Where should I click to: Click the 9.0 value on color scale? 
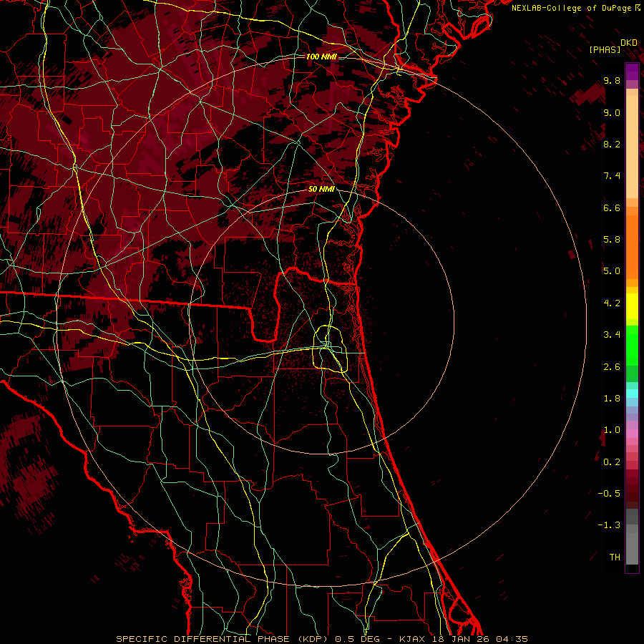coord(612,112)
